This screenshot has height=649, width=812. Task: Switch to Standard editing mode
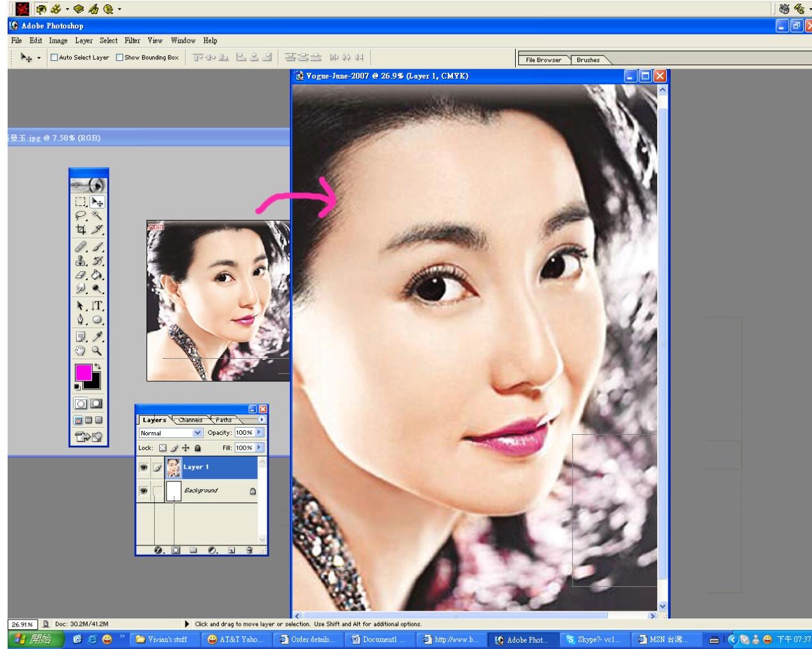point(81,403)
